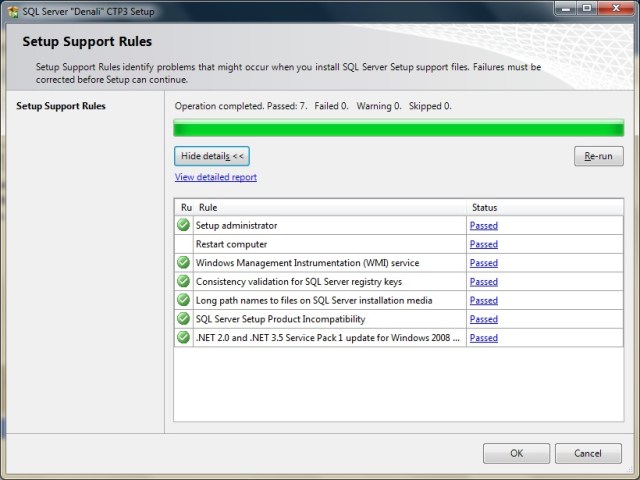
Task: Click green check icon beside Long path names rule
Action: pyautogui.click(x=183, y=300)
